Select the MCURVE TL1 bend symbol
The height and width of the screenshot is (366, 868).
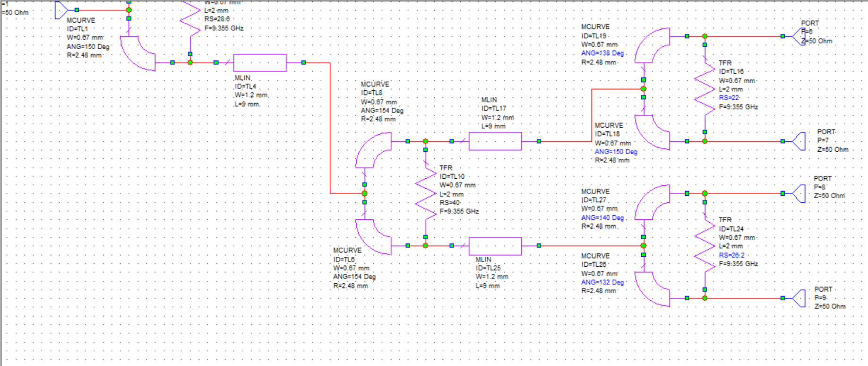tap(138, 53)
